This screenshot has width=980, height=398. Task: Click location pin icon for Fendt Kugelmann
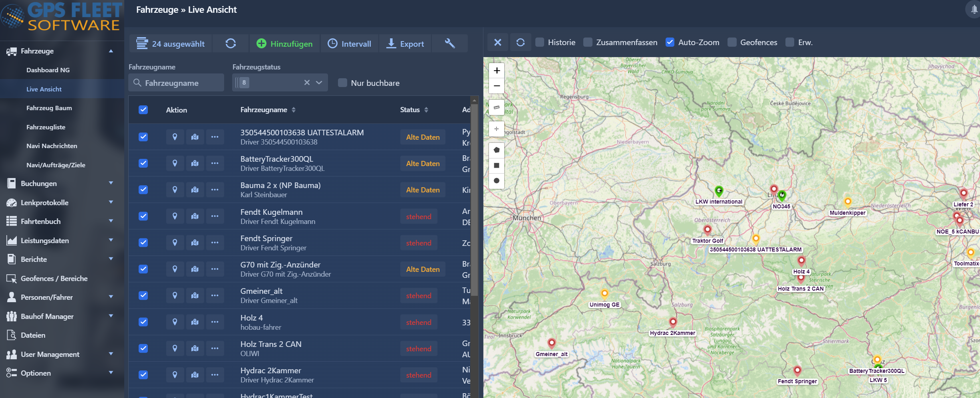coord(175,216)
